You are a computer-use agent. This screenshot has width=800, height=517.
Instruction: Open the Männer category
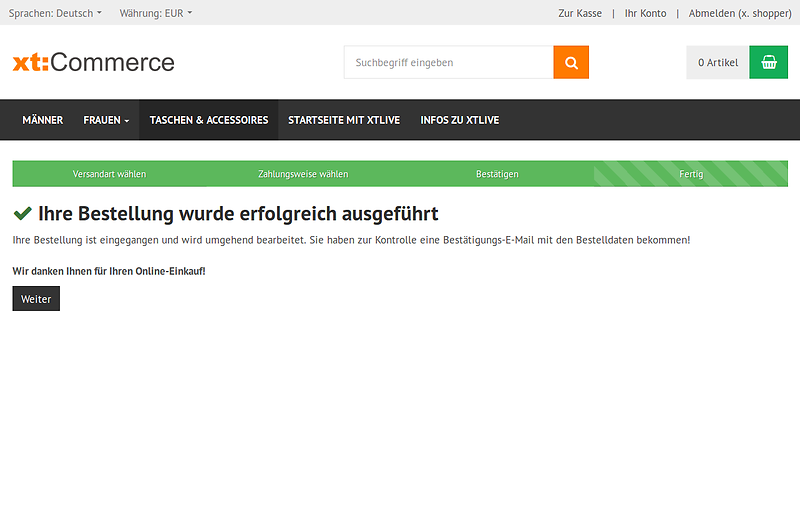click(x=42, y=120)
